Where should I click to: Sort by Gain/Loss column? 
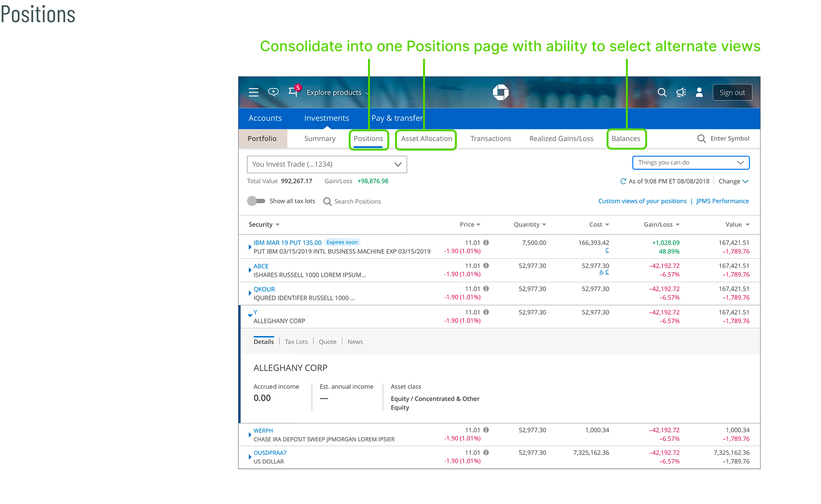click(x=662, y=224)
